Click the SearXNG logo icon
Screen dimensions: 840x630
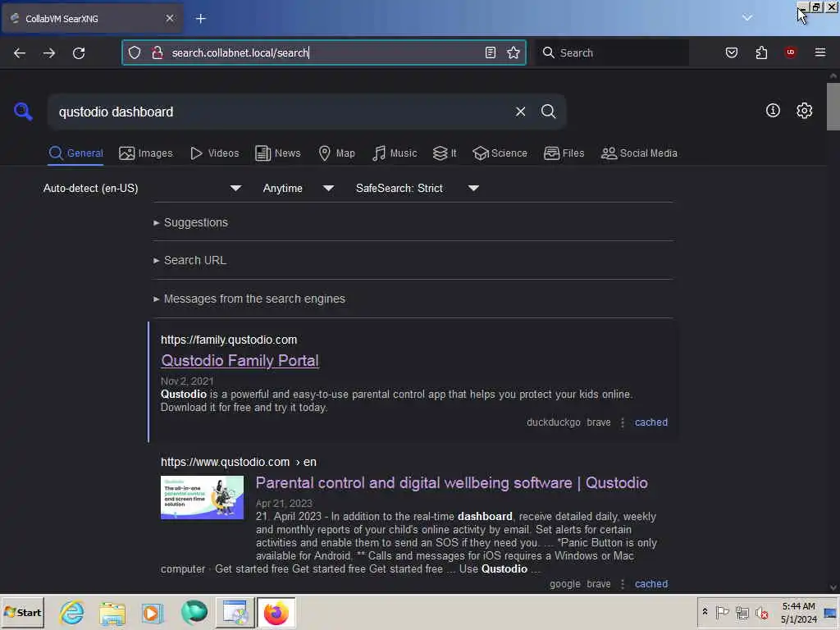[x=23, y=112]
